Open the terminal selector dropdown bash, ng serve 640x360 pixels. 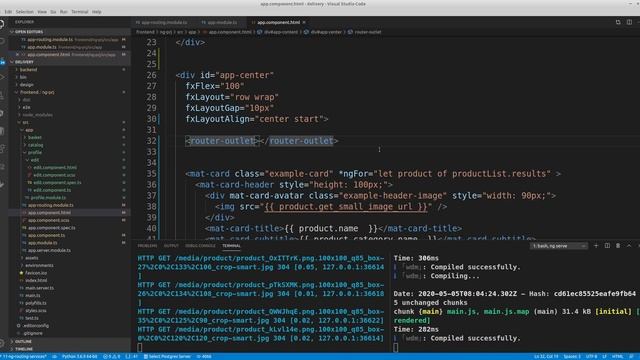point(559,246)
